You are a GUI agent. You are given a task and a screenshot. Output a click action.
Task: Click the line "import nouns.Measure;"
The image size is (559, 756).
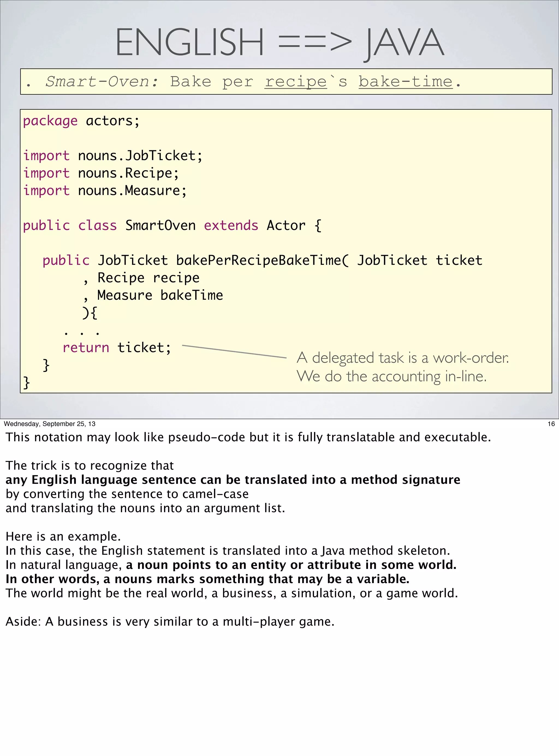pyautogui.click(x=105, y=191)
